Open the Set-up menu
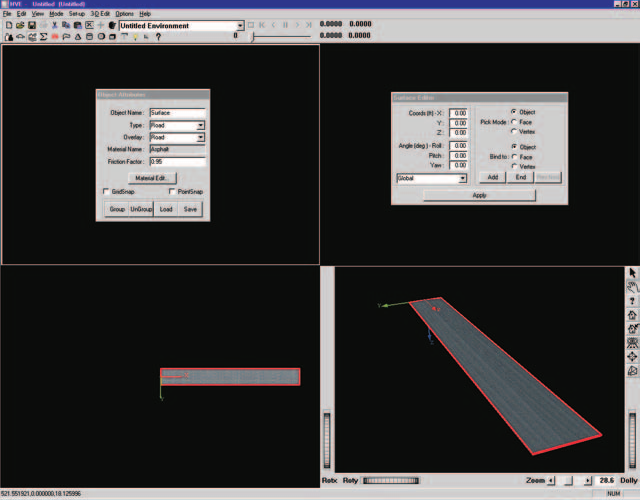The image size is (640, 500). click(77, 14)
